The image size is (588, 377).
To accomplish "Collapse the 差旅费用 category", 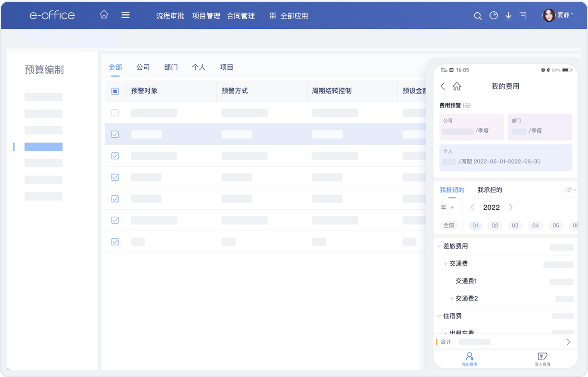I will coord(439,247).
